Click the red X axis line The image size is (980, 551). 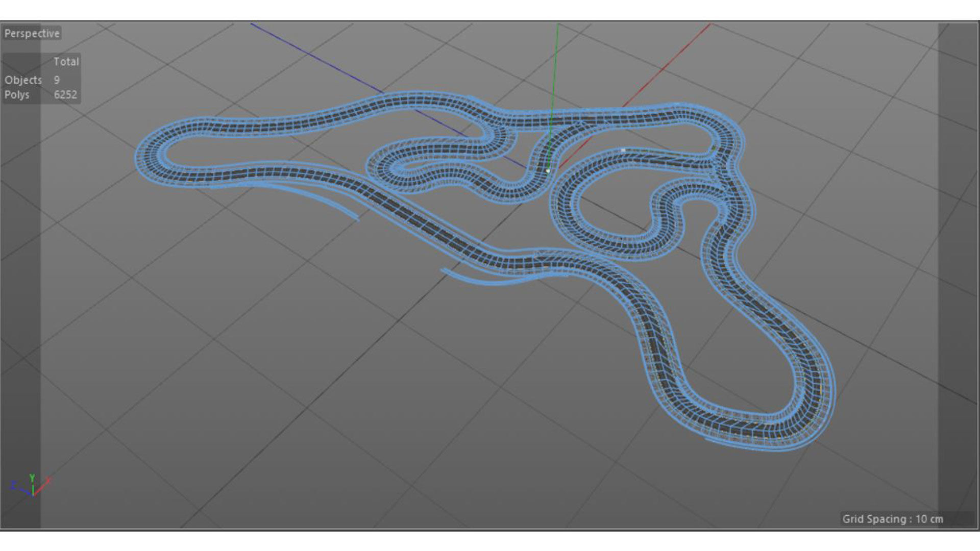point(665,66)
